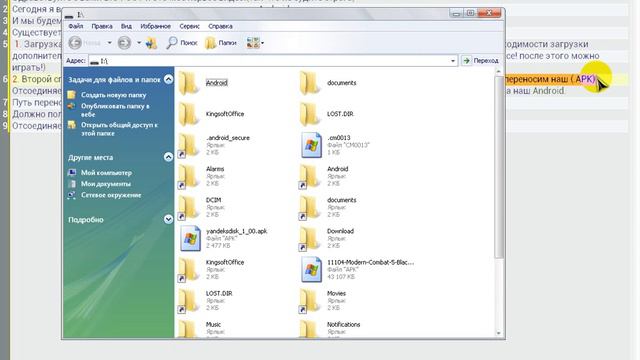Open the view mode icon dropdown

click(255, 42)
